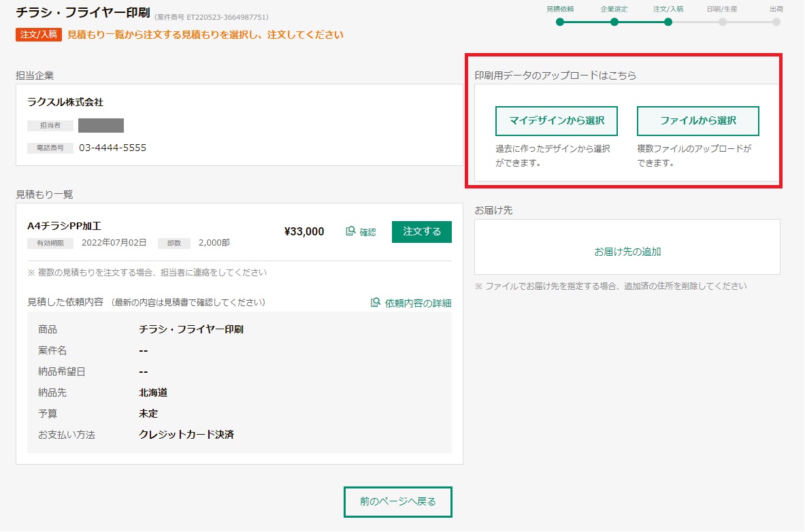
Task: Open the お届け先の追加 link
Action: coord(627,252)
